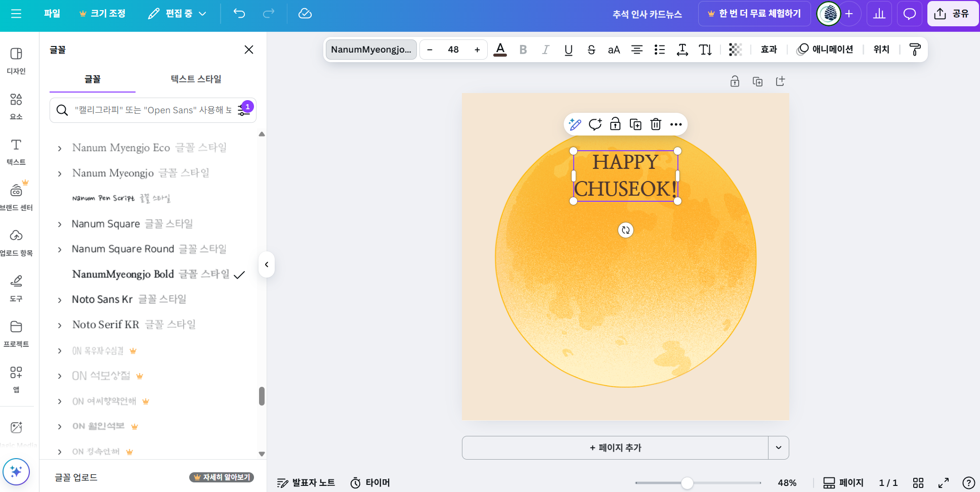980x492 pixels.
Task: Expand Noto Sans Kr font styles
Action: pos(60,300)
